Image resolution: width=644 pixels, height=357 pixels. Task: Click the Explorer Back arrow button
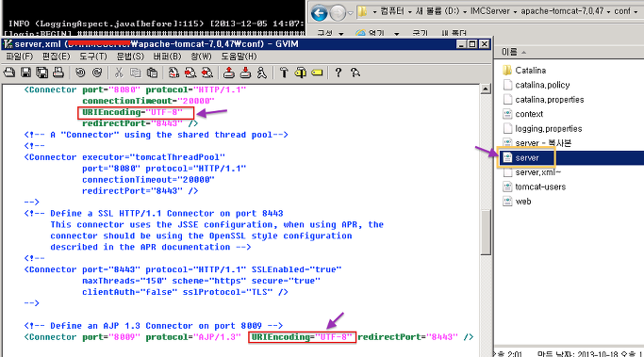coord(319,13)
